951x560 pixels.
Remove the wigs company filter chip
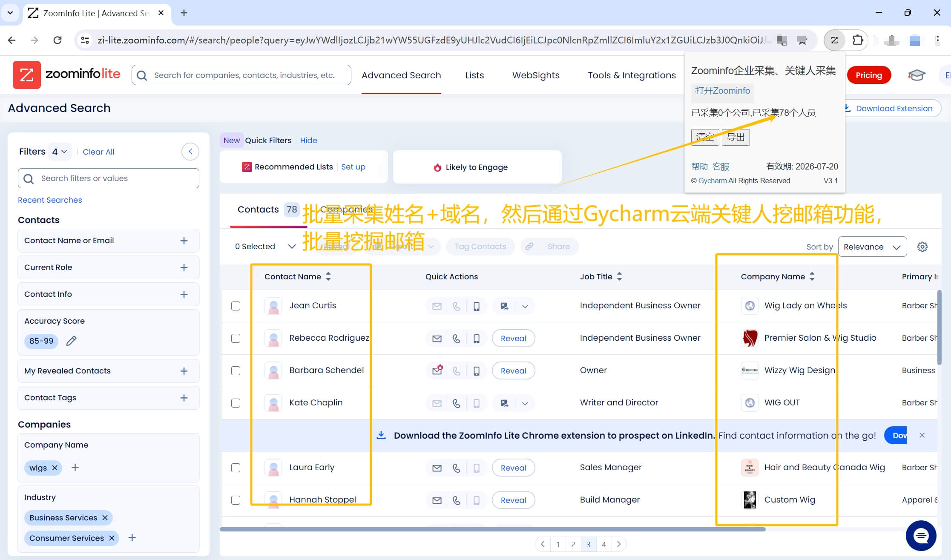(55, 468)
